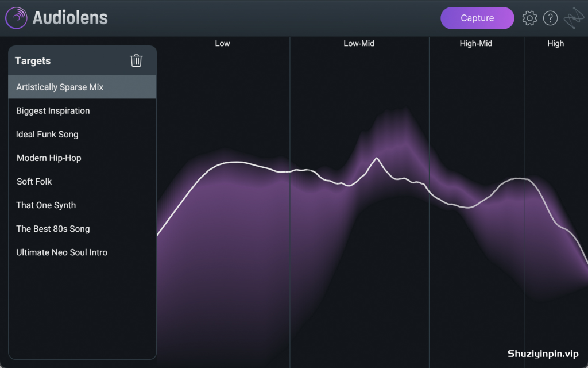
Task: Choose the Ideal Funk Song target
Action: [x=82, y=134]
